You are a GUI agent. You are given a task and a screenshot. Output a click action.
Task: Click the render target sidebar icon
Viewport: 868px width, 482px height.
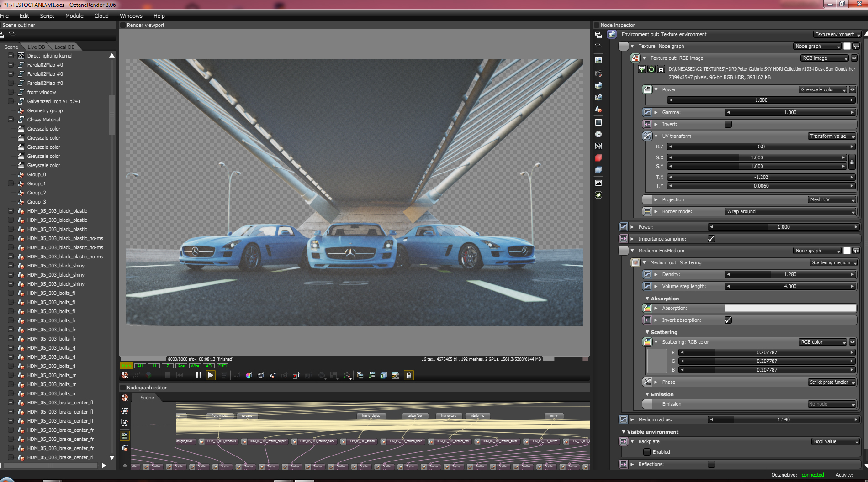click(x=598, y=60)
